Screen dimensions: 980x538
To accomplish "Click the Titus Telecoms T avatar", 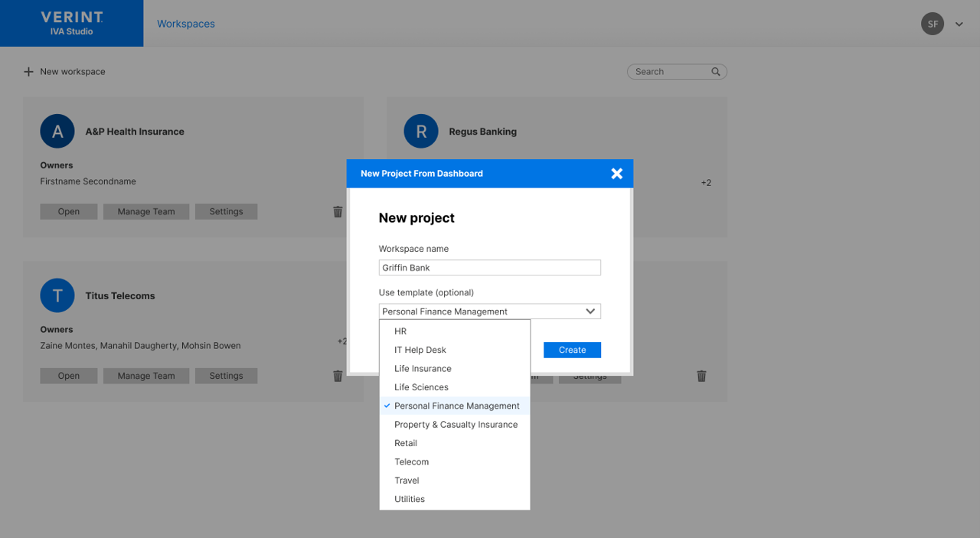I will pos(57,295).
